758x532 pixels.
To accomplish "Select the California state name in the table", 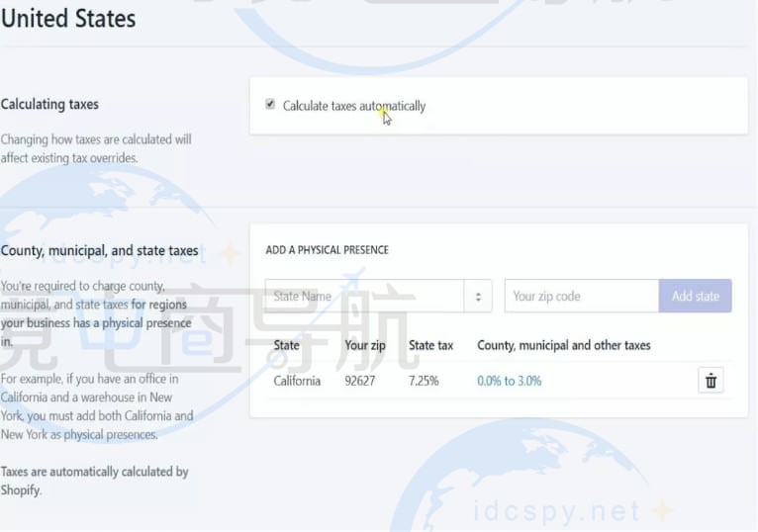I will click(297, 381).
